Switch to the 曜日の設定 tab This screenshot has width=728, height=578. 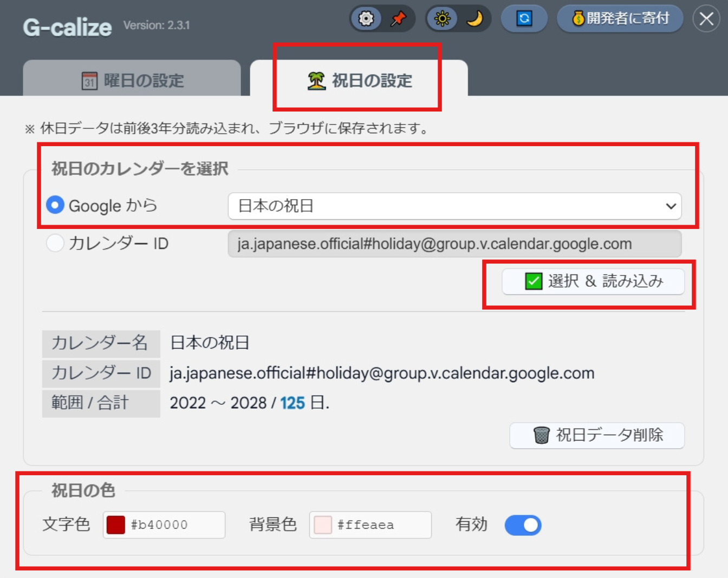[x=132, y=80]
